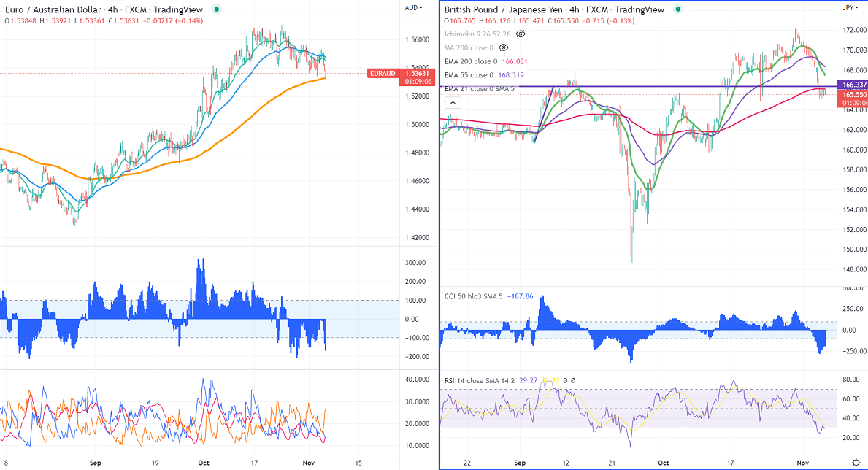Viewport: 868px width, 470px height.
Task: Click the CCI value -187.86
Action: tap(520, 297)
